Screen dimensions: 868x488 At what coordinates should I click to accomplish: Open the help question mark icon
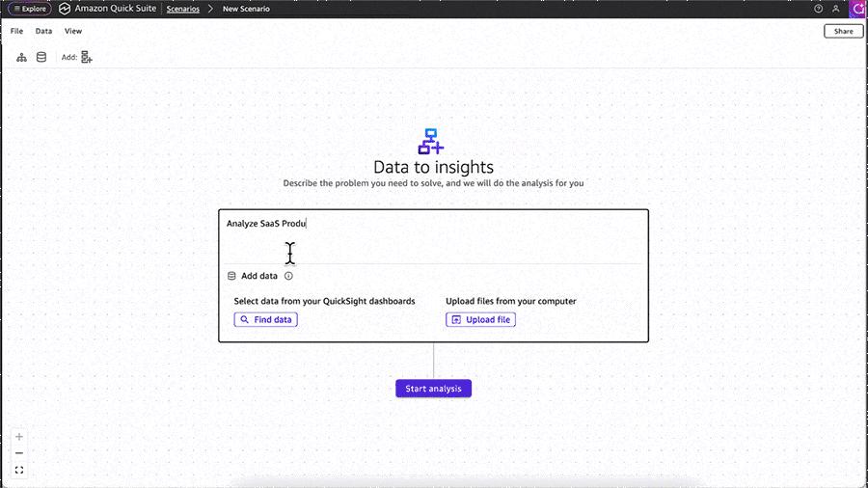(x=818, y=9)
